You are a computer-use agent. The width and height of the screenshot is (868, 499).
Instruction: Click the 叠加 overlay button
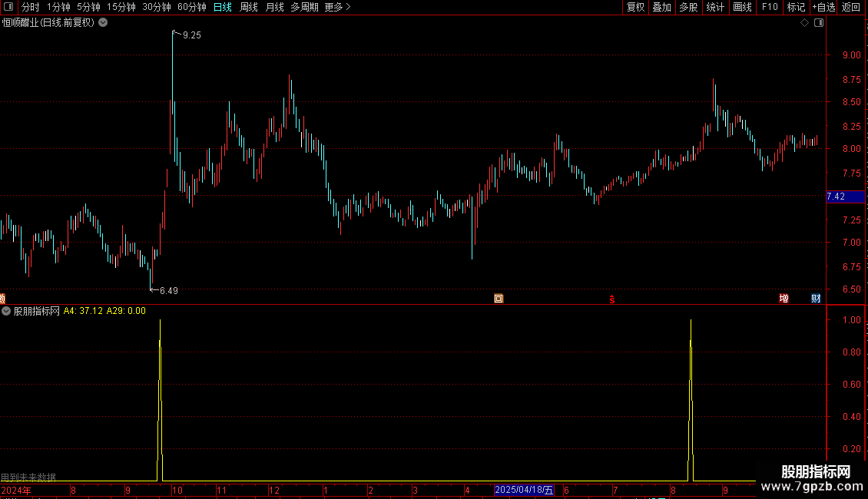(x=661, y=7)
